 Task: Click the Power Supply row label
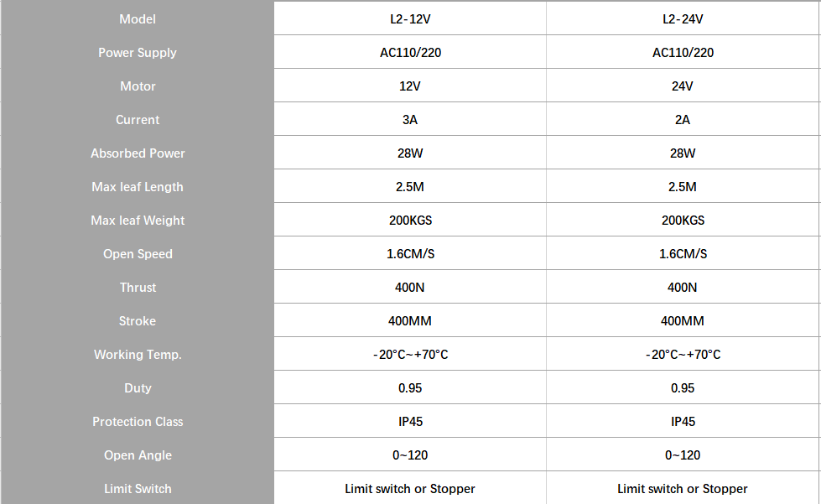point(138,52)
